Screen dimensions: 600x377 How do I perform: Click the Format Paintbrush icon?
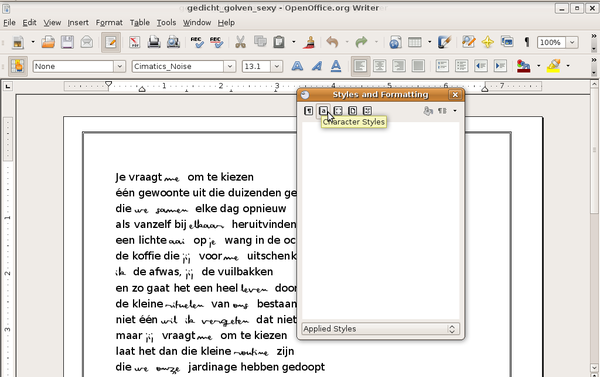(x=308, y=42)
